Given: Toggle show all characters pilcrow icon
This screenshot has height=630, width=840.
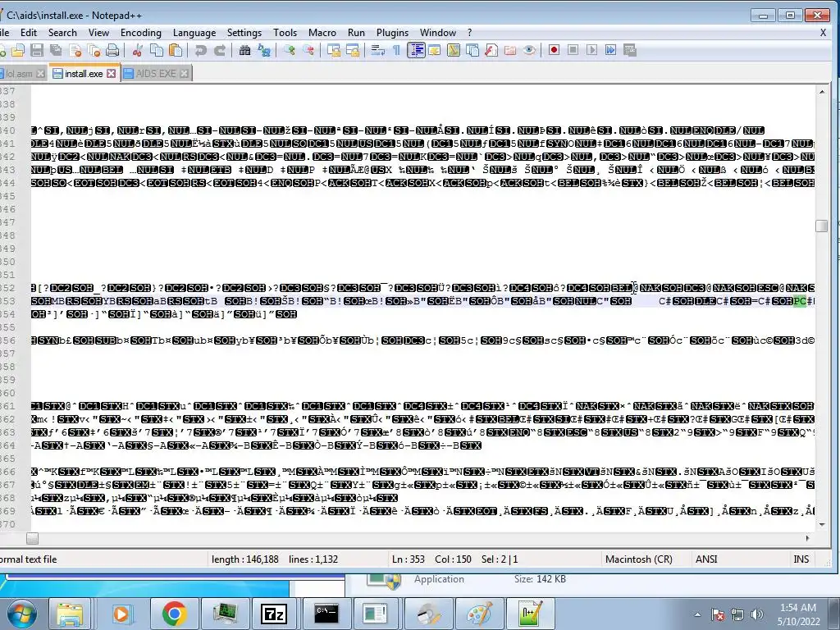Looking at the screenshot, I should (x=396, y=50).
